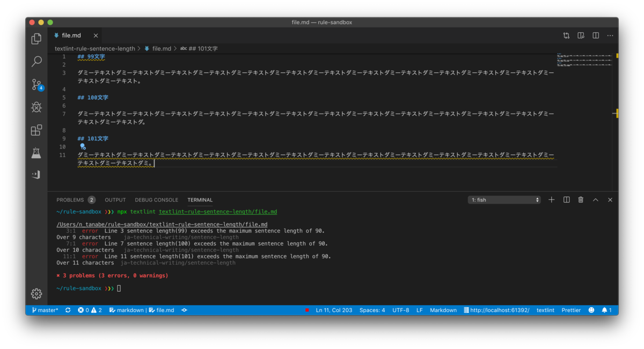644x349 pixels.
Task: Click Markdown language mode in status bar
Action: pyautogui.click(x=443, y=310)
